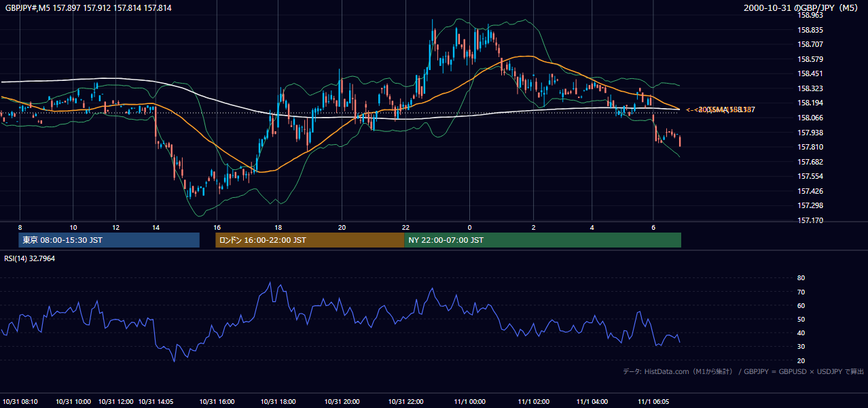
Task: Click hour label 14 under the price chart
Action: [156, 228]
